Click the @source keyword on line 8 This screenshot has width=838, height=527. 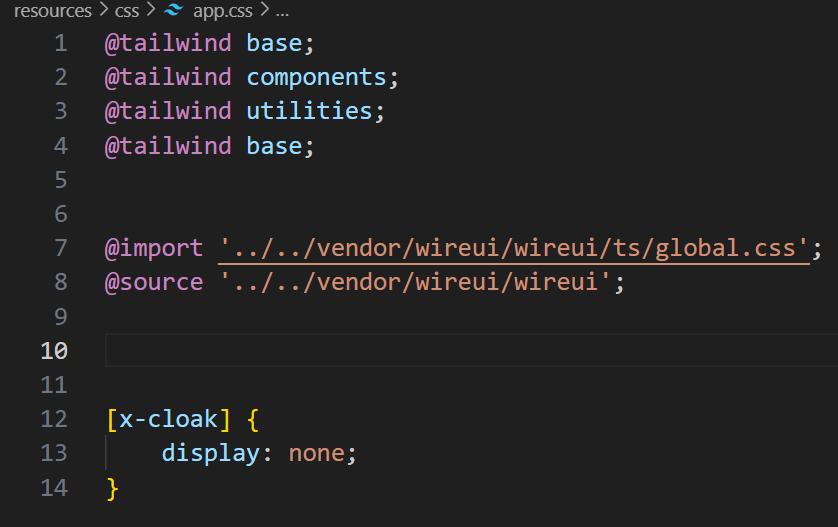pyautogui.click(x=154, y=282)
